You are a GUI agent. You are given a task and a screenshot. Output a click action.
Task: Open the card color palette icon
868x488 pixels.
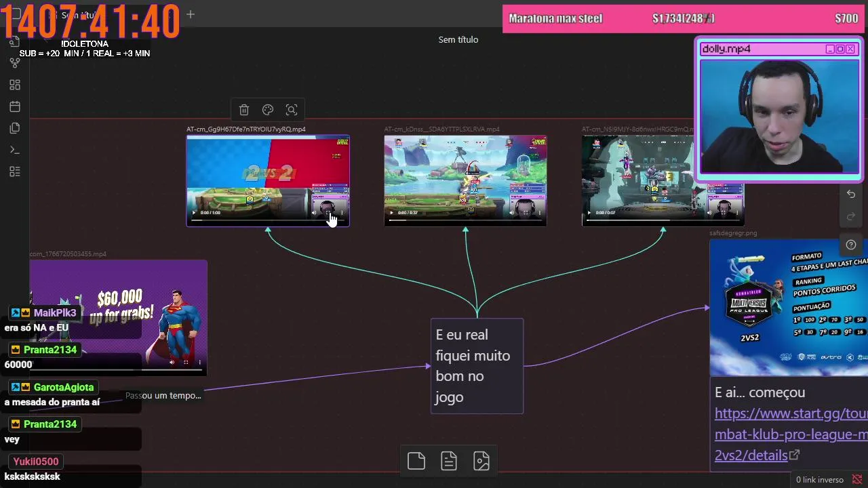tap(268, 110)
